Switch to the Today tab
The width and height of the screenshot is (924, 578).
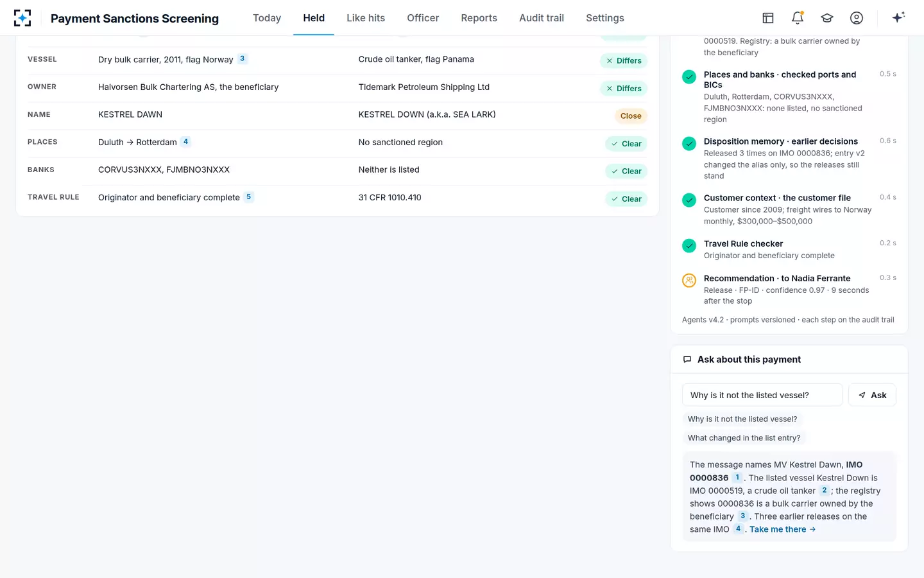pos(267,18)
